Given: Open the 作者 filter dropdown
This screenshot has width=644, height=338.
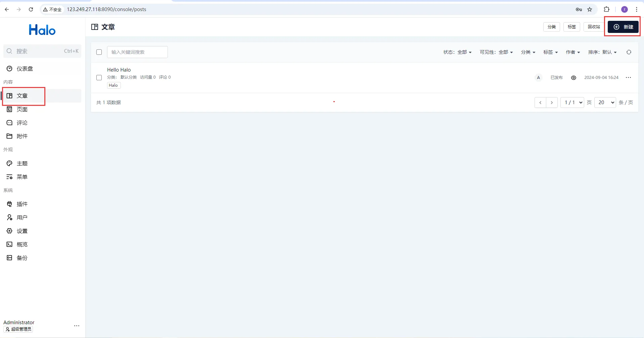Looking at the screenshot, I should 573,52.
